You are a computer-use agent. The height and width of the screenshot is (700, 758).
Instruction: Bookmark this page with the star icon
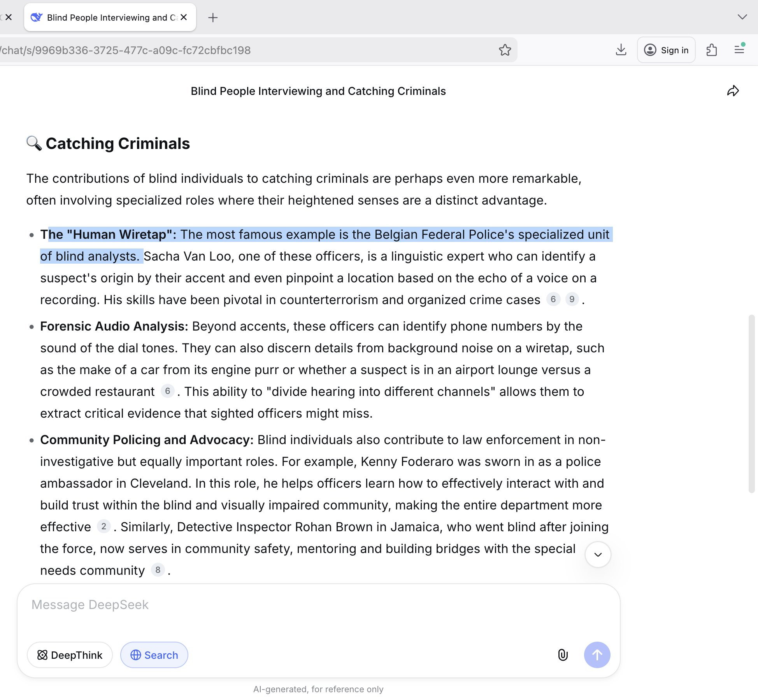tap(505, 50)
